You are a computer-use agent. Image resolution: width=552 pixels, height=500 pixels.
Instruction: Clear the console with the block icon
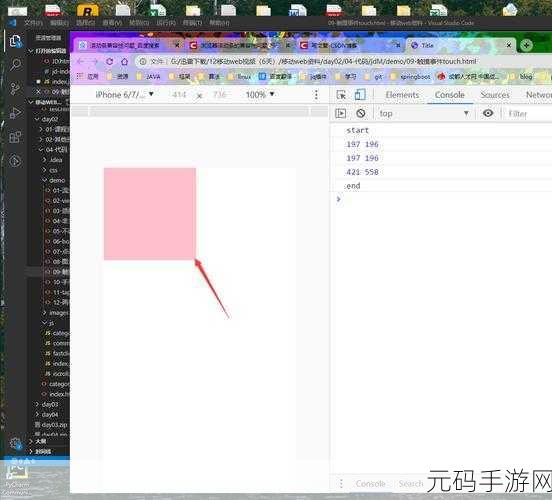[x=360, y=113]
